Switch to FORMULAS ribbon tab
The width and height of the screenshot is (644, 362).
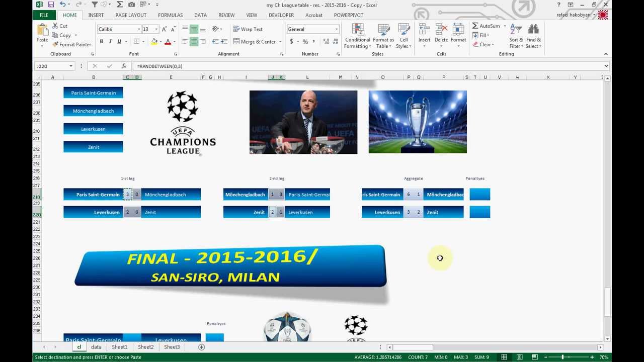click(x=171, y=15)
